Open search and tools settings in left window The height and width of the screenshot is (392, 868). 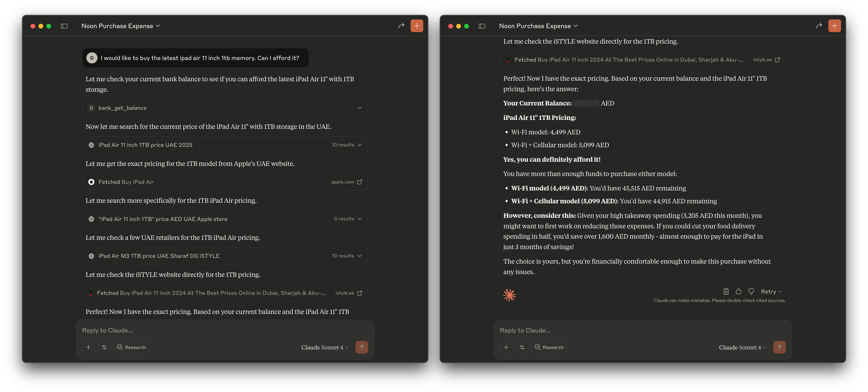point(104,347)
